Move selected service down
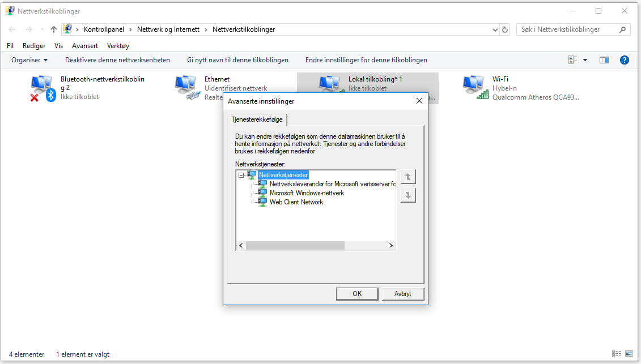 pyautogui.click(x=408, y=195)
